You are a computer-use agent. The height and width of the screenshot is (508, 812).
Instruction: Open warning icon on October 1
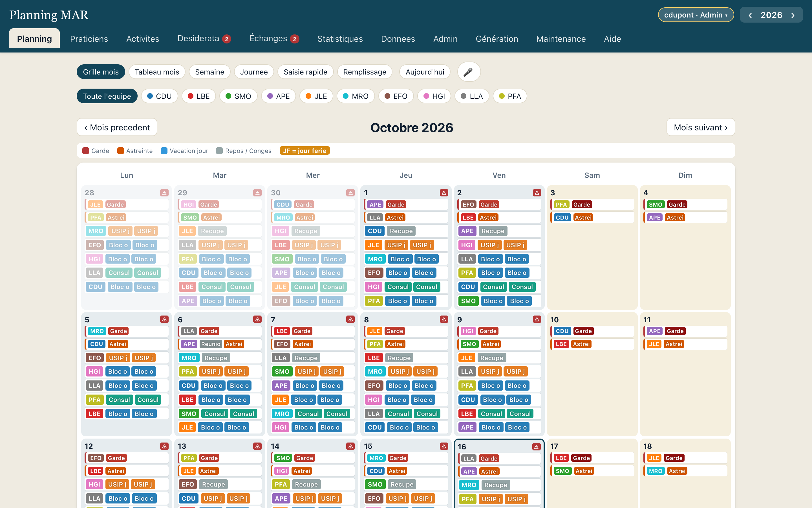(443, 193)
